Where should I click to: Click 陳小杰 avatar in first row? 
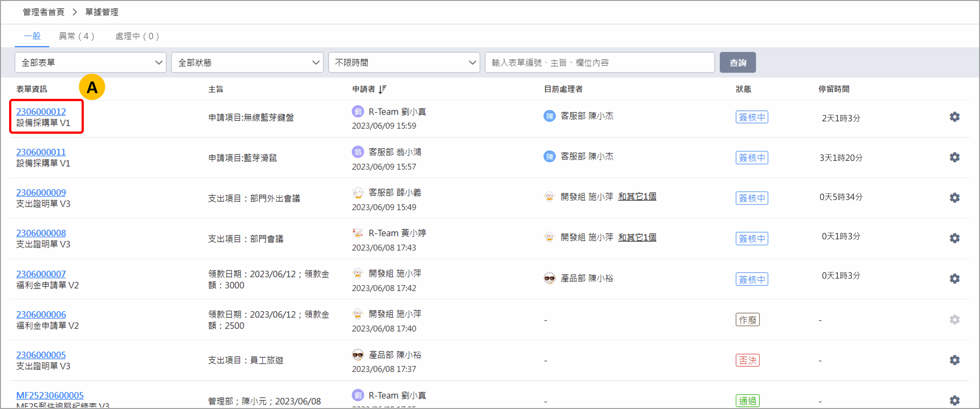(549, 116)
